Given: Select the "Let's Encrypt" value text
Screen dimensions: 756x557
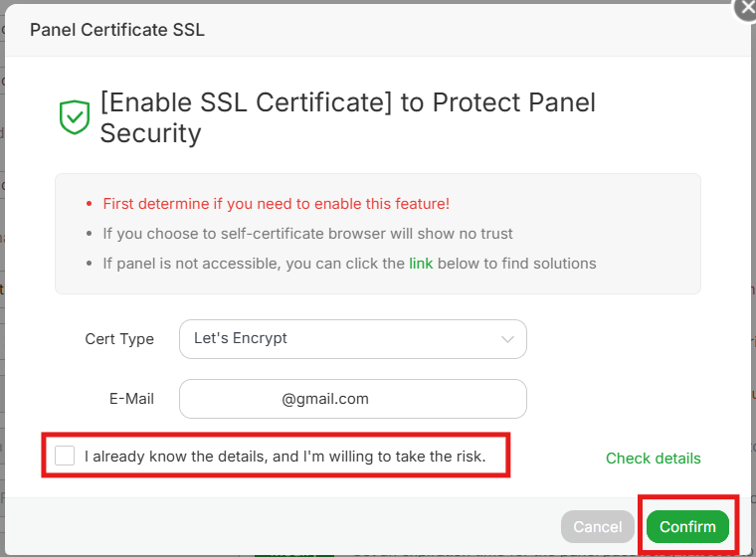Looking at the screenshot, I should [x=241, y=338].
